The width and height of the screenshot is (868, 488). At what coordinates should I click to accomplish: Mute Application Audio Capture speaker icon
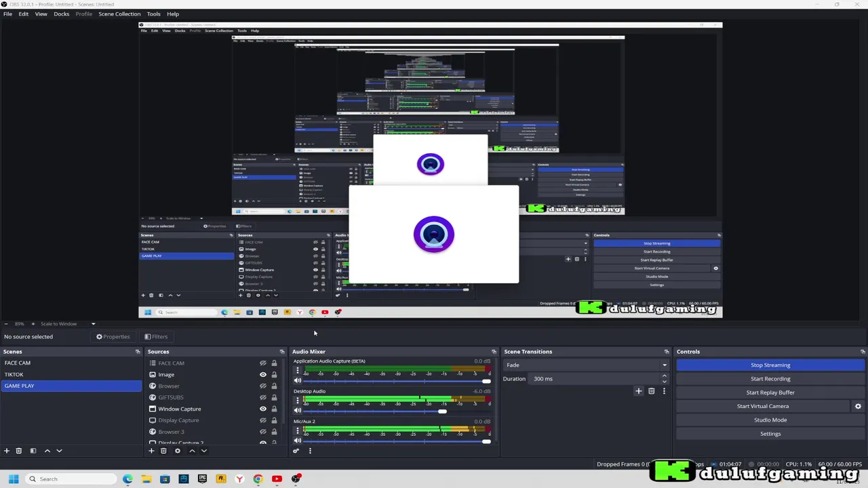(x=297, y=381)
